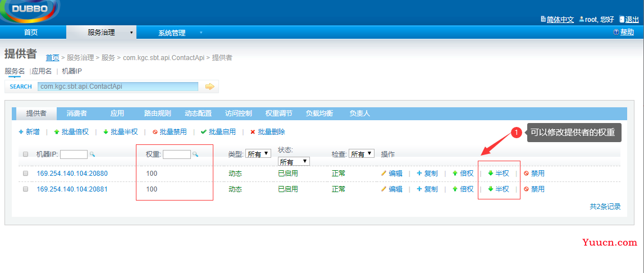The width and height of the screenshot is (644, 273).
Task: Click pencil icon for 20880 row
Action: click(383, 173)
